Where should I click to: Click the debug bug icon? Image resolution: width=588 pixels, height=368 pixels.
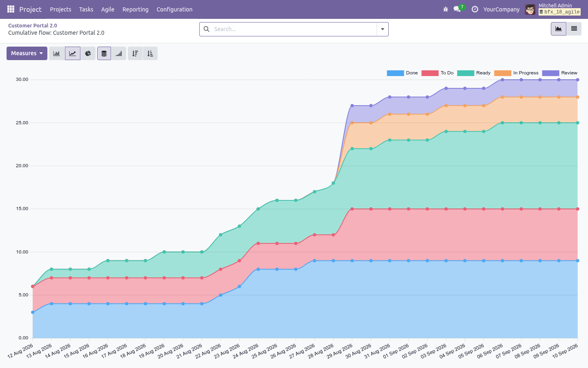(445, 9)
